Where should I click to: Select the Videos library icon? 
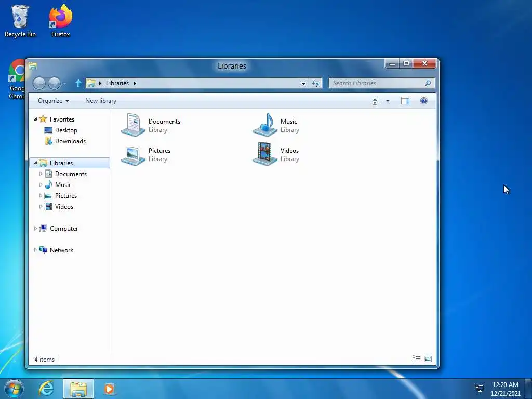pos(265,154)
